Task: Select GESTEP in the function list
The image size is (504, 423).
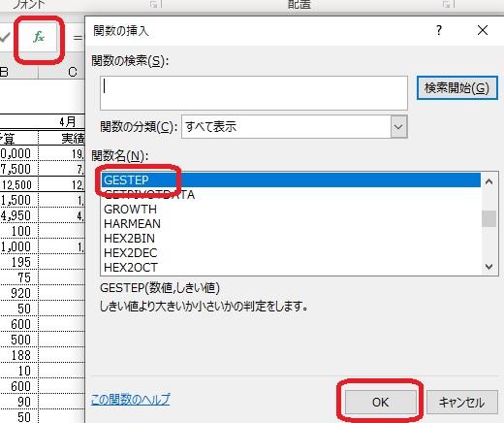Action: pos(291,179)
